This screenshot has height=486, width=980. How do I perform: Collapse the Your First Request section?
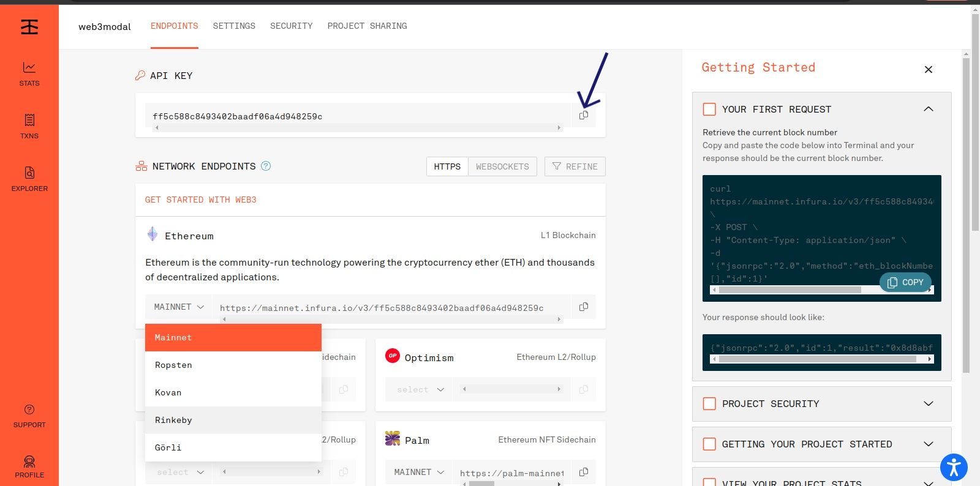(929, 109)
